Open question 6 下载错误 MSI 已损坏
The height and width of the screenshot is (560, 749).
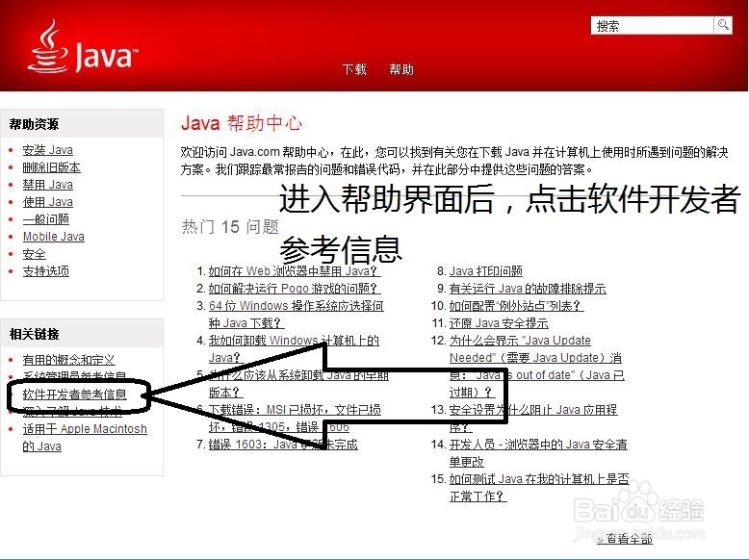coord(295,419)
